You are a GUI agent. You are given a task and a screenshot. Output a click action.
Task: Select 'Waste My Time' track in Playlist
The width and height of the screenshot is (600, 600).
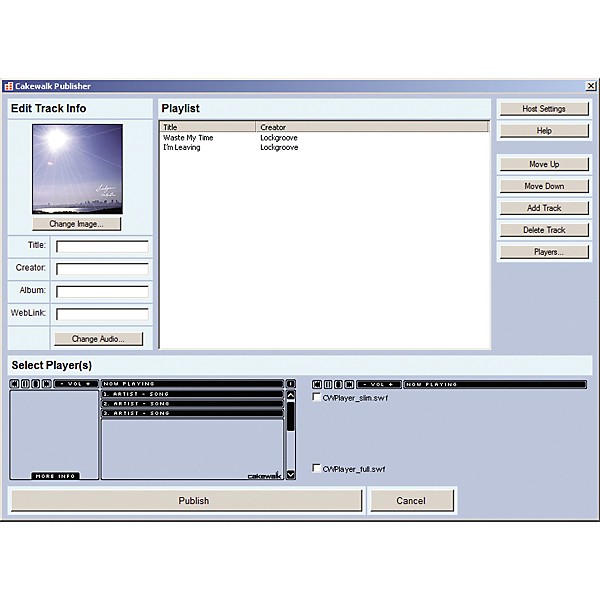[188, 138]
